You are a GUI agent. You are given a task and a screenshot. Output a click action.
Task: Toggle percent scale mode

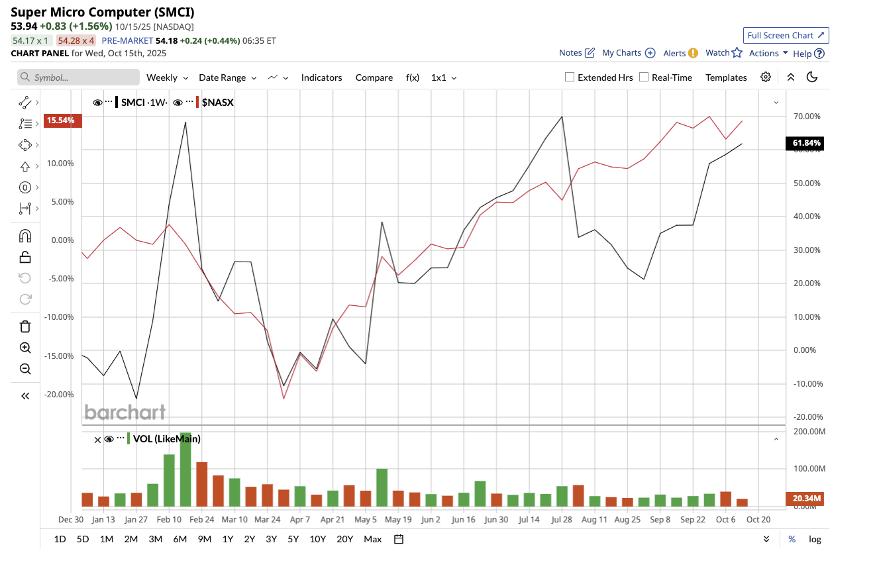(x=792, y=539)
